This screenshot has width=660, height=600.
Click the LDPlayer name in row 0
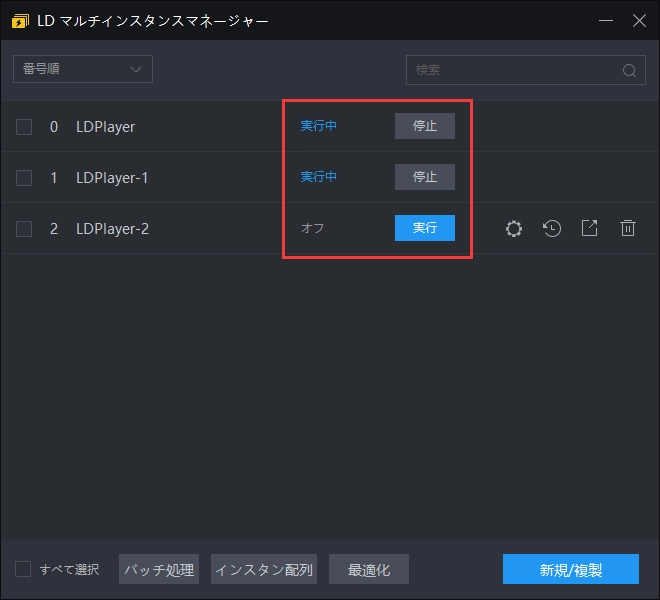click(x=106, y=127)
